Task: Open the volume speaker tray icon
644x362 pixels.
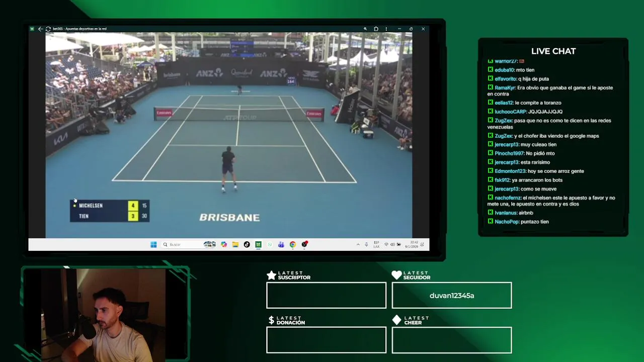Action: [392, 244]
